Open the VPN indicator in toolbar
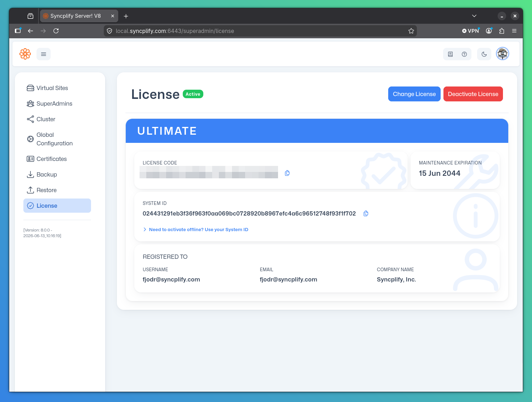The image size is (532, 402). click(x=471, y=31)
